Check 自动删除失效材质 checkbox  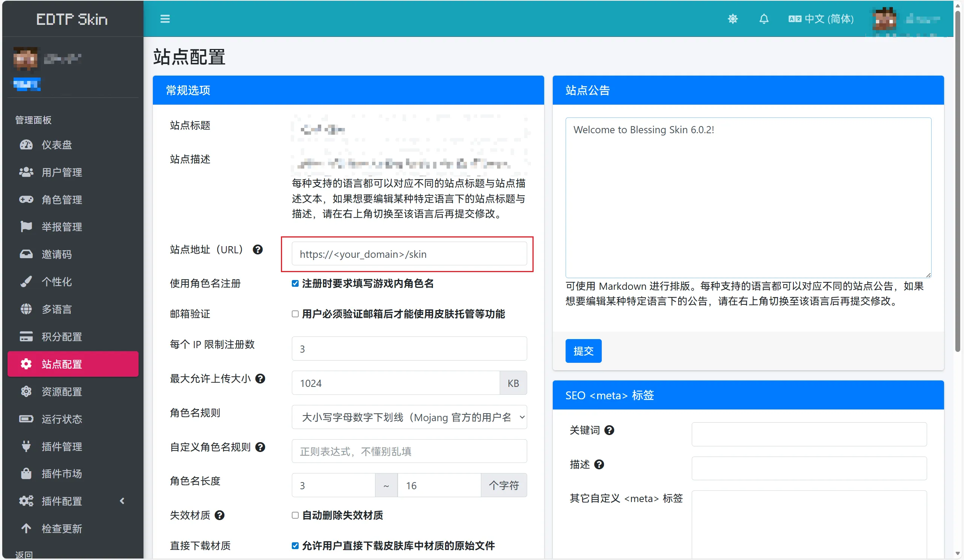pyautogui.click(x=295, y=515)
